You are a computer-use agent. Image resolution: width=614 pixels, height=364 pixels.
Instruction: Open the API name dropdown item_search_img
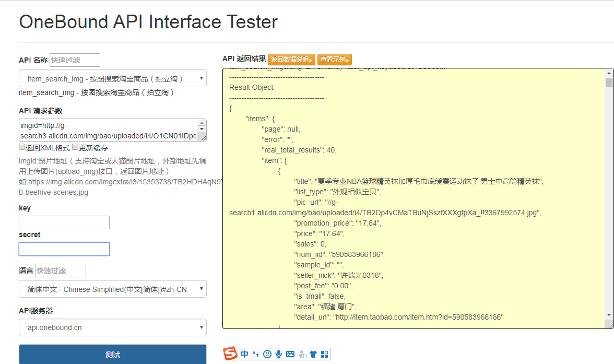tap(113, 78)
